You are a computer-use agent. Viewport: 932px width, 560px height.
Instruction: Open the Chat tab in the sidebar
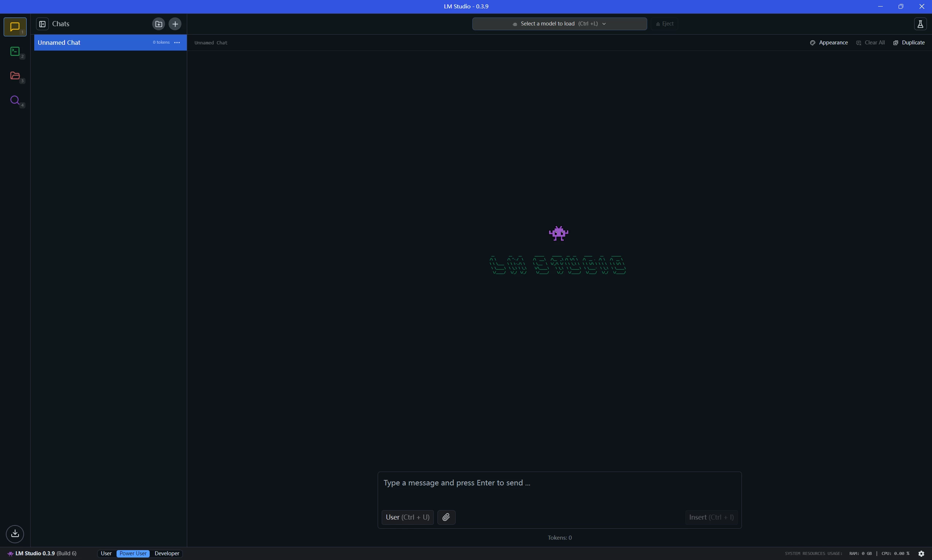[15, 27]
